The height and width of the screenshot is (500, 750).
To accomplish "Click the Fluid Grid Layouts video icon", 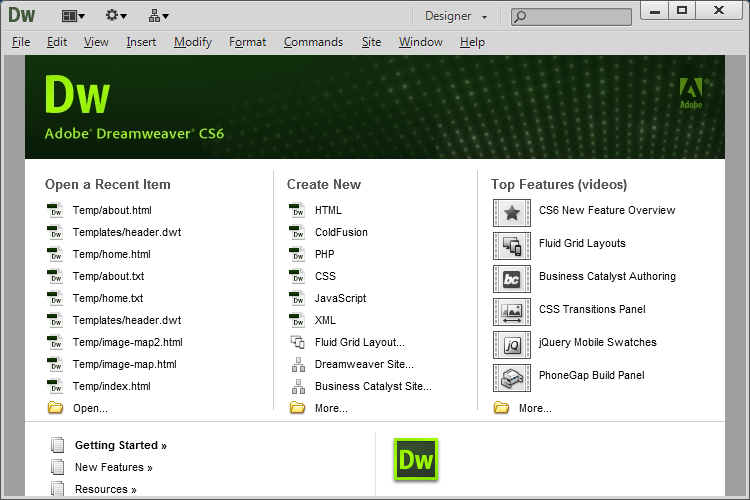I will 511,245.
